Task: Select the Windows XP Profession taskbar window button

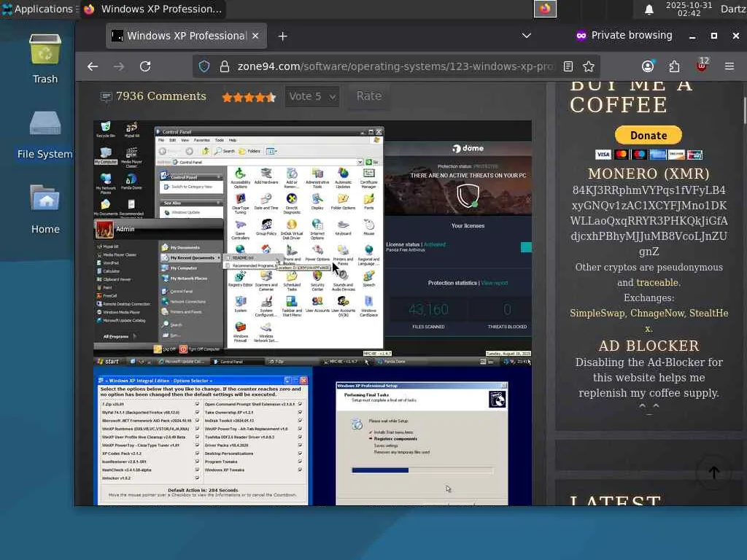Action: (153, 9)
